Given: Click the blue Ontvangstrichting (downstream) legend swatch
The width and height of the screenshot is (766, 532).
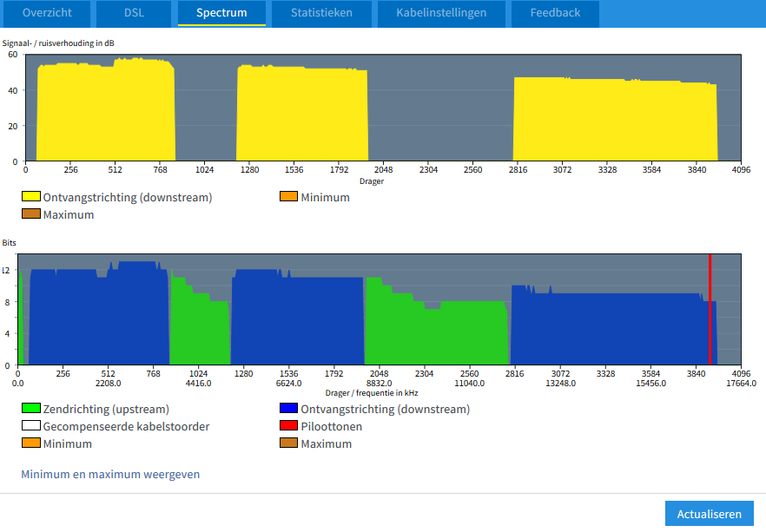Looking at the screenshot, I should 289,409.
